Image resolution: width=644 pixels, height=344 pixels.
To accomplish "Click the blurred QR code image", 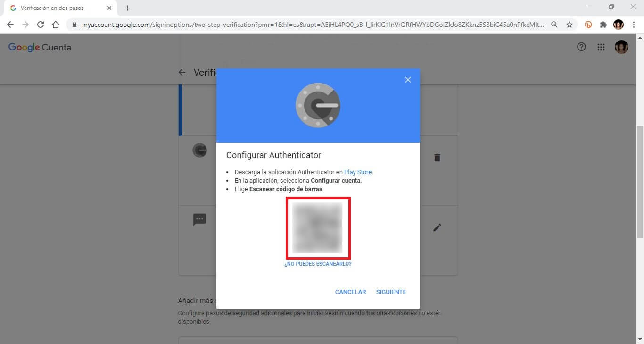I will pyautogui.click(x=318, y=228).
